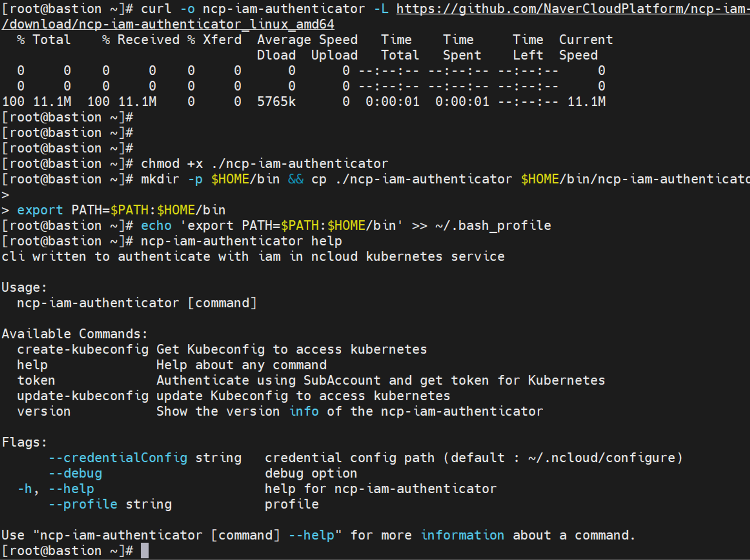Click the --credentialConfig flag text
The width and height of the screenshot is (750, 560).
(118, 458)
